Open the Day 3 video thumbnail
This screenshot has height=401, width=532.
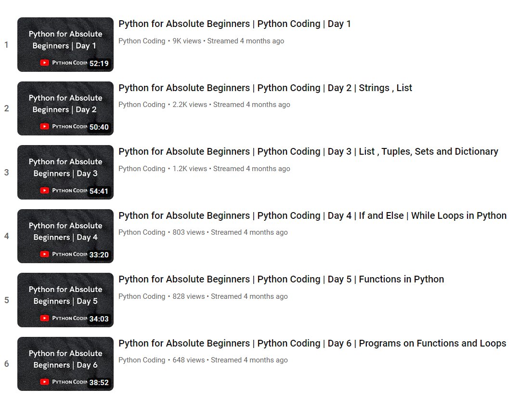tap(65, 172)
